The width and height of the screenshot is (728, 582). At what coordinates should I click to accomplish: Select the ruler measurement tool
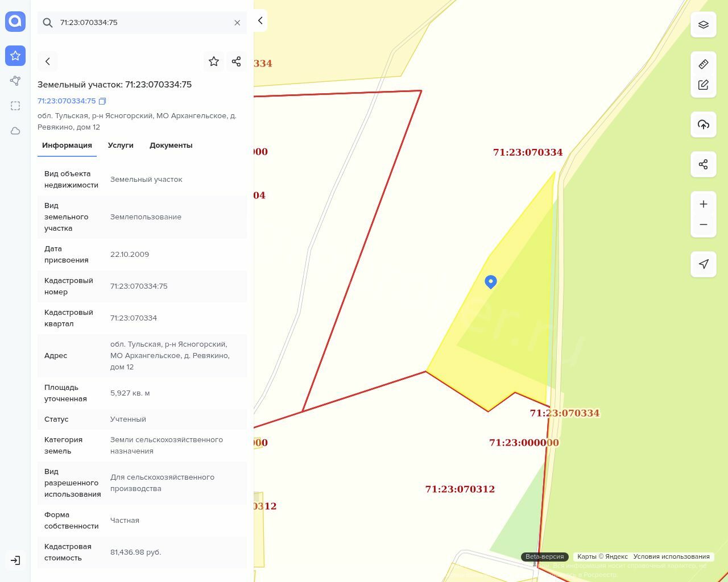click(x=703, y=64)
